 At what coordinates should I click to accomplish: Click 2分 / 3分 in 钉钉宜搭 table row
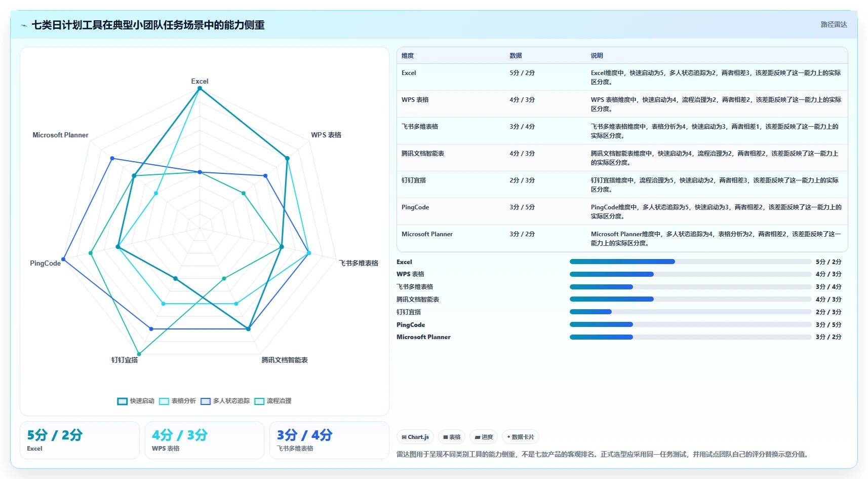click(x=522, y=180)
